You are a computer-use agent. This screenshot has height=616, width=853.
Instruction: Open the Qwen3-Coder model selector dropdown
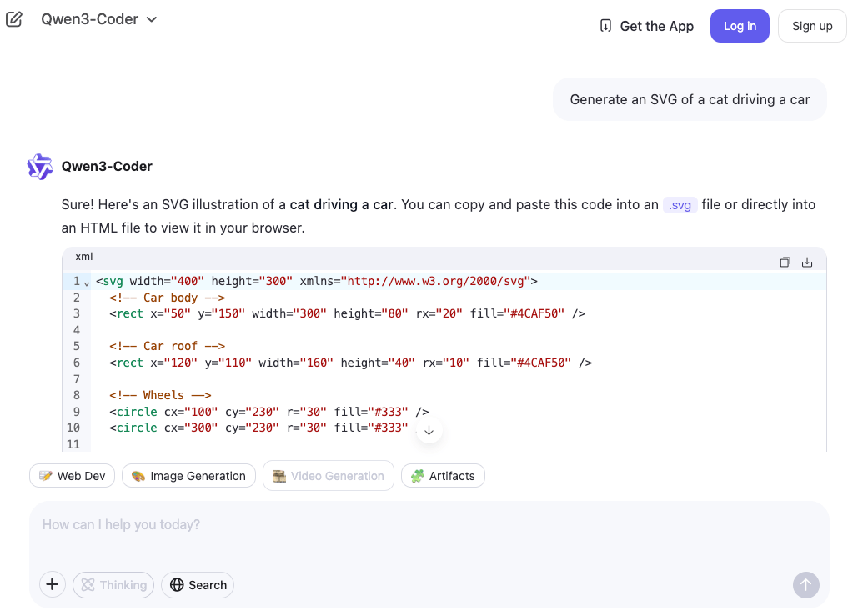(x=98, y=19)
